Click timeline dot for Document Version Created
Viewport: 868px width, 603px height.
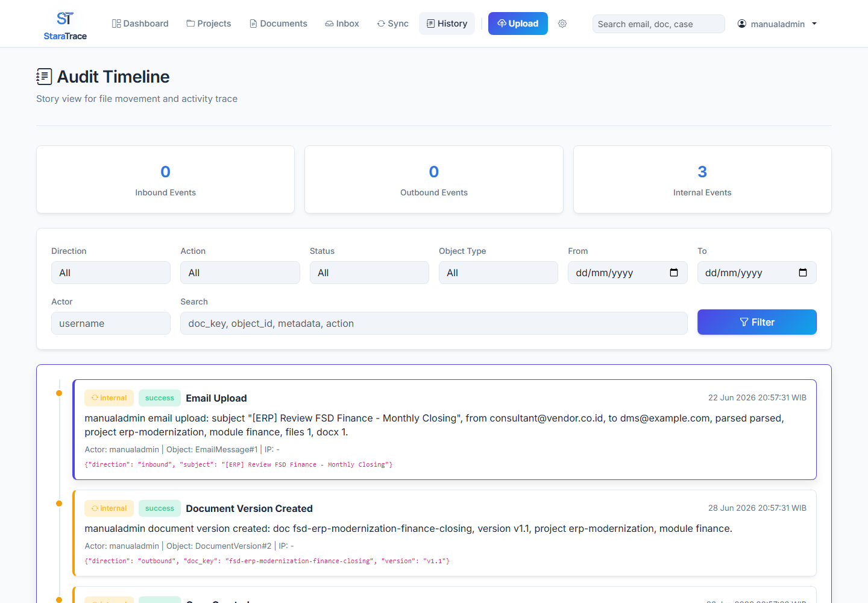59,504
